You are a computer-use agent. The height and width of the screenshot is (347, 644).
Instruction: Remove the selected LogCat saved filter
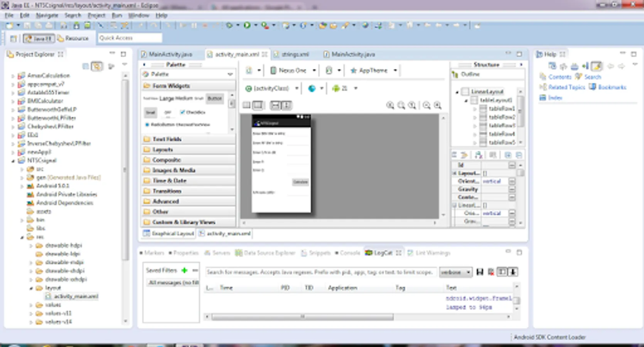(x=195, y=270)
